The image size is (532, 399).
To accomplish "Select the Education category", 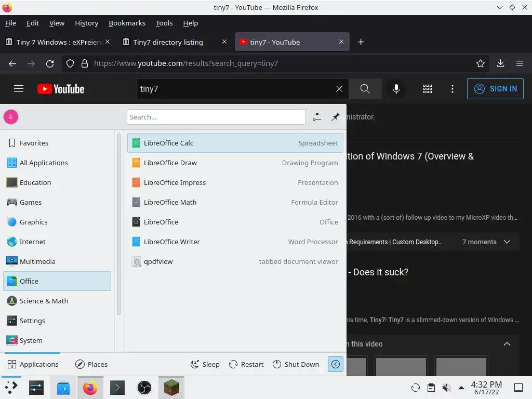I will point(57,182).
